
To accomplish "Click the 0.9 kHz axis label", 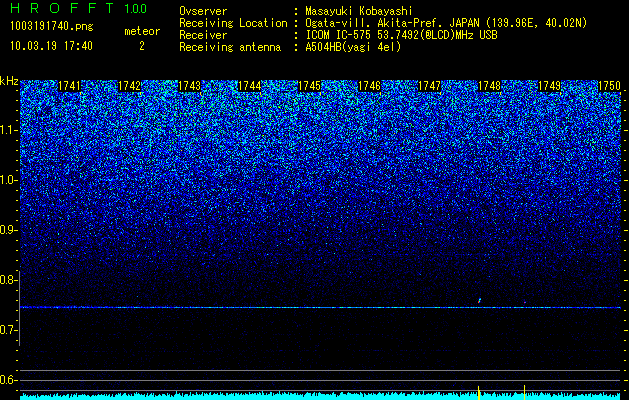I will pyautogui.click(x=9, y=230).
